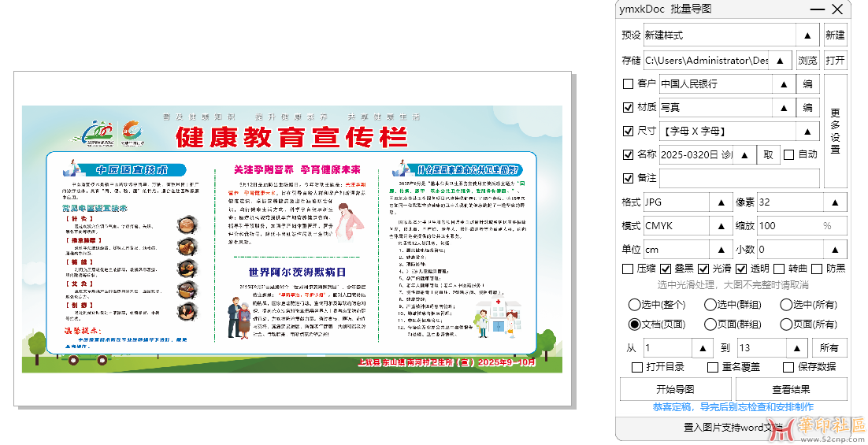The height and width of the screenshot is (445, 868).
Task: Open the 单位 cm unit dropdown
Action: [721, 250]
